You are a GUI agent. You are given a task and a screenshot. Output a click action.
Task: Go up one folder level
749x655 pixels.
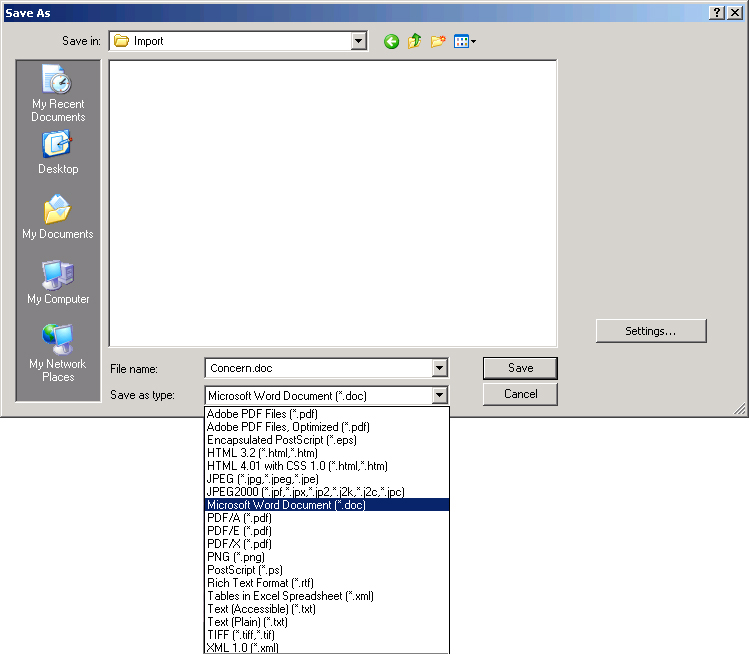[414, 41]
